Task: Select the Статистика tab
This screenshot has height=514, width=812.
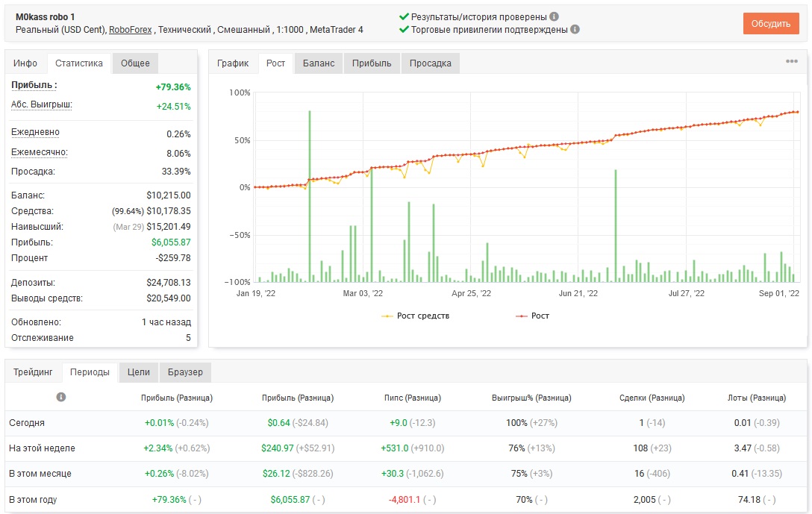Action: coord(78,63)
